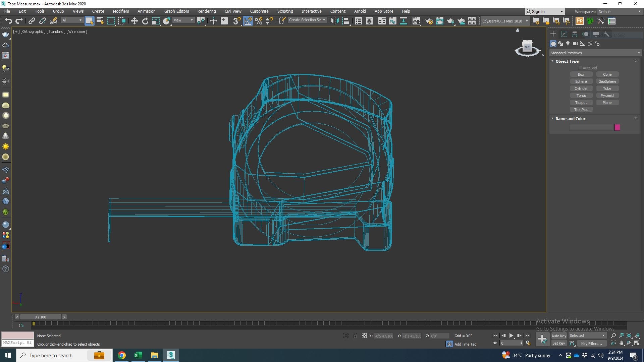Open reference coordinate system View dropdown
Image resolution: width=644 pixels, height=362 pixels.
[x=183, y=20]
